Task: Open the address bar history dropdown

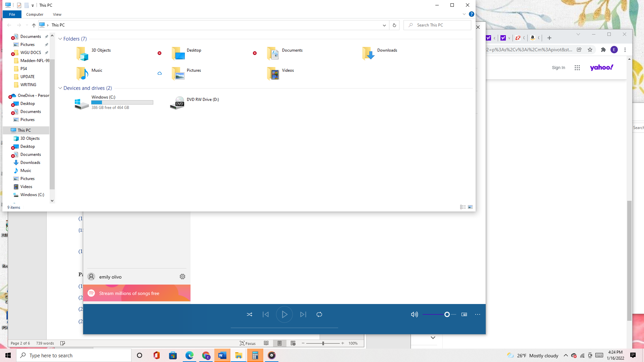Action: point(384,25)
